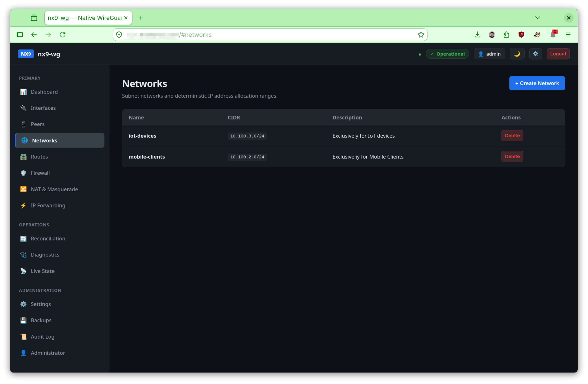Bookmark this page with the star
The height and width of the screenshot is (384, 588).
(421, 34)
